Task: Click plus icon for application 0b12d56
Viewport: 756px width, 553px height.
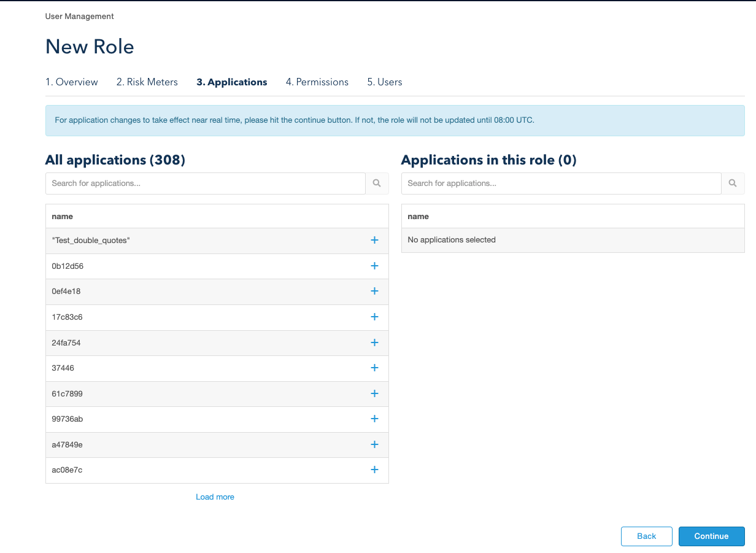Action: click(374, 266)
